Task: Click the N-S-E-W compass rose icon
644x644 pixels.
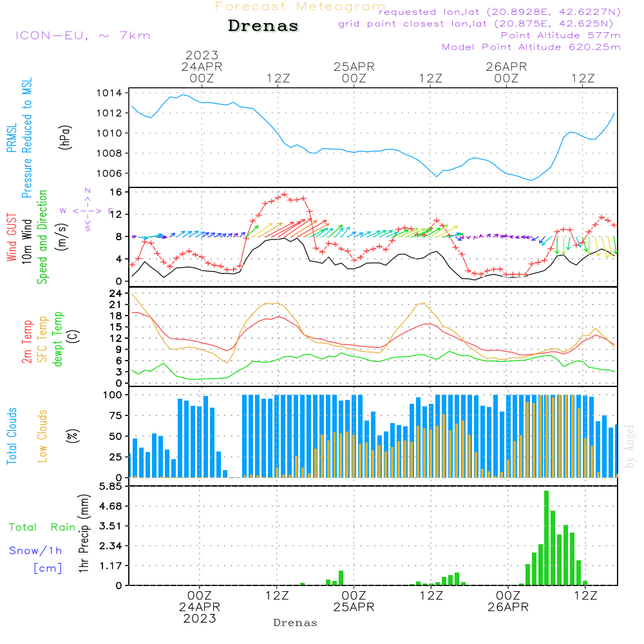Action: (88, 211)
